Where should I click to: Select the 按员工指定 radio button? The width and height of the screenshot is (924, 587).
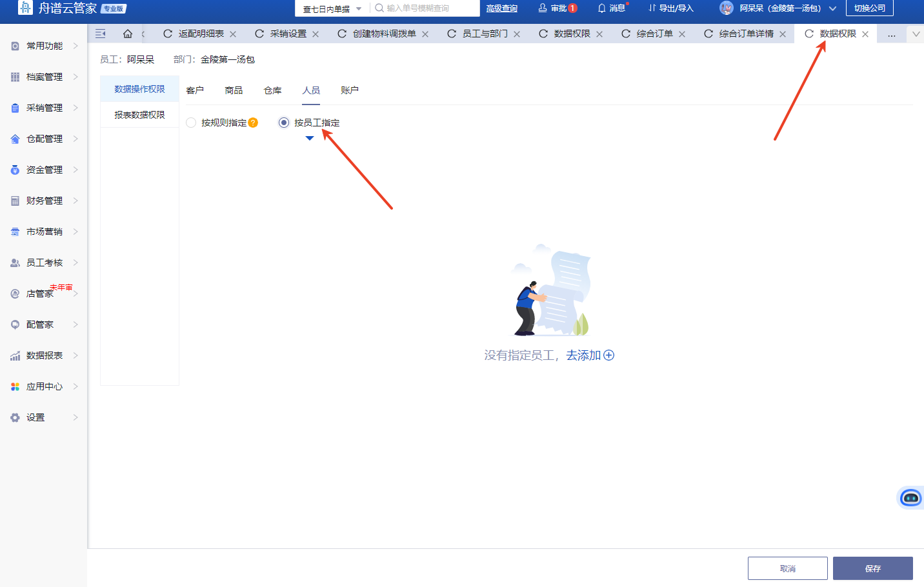point(283,123)
